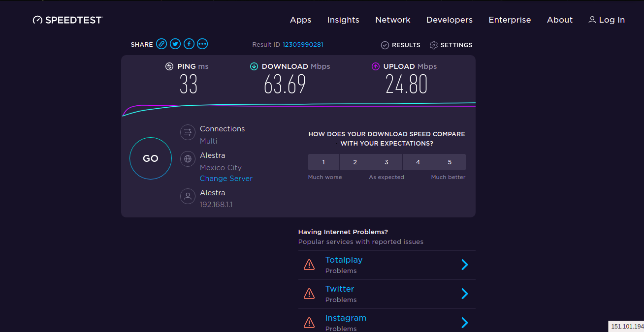Share result on Facebook icon

(189, 44)
